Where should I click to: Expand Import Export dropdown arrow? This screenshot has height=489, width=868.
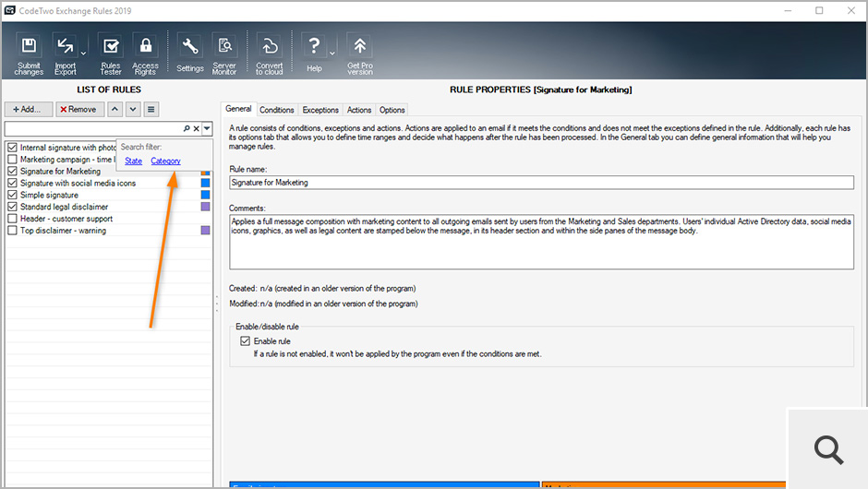[84, 54]
